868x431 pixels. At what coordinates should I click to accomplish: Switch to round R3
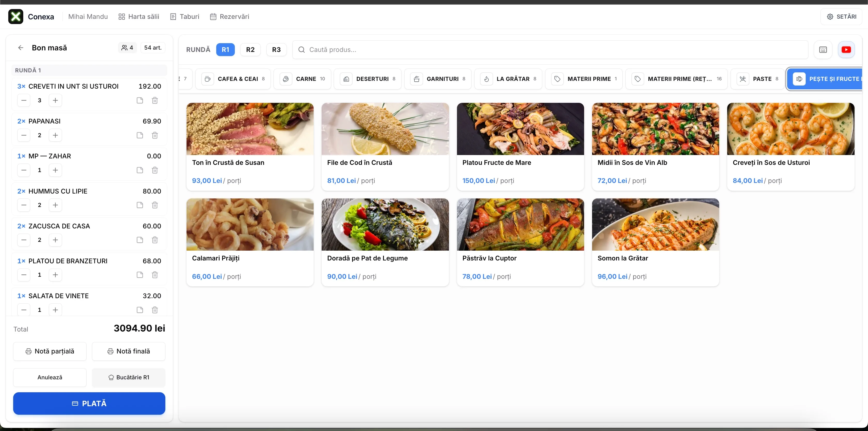click(x=276, y=50)
